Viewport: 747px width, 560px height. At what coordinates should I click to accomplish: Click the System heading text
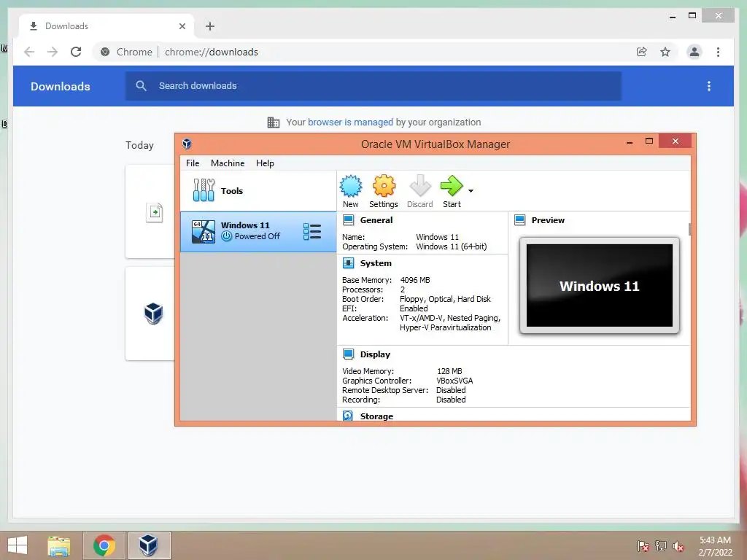376,262
